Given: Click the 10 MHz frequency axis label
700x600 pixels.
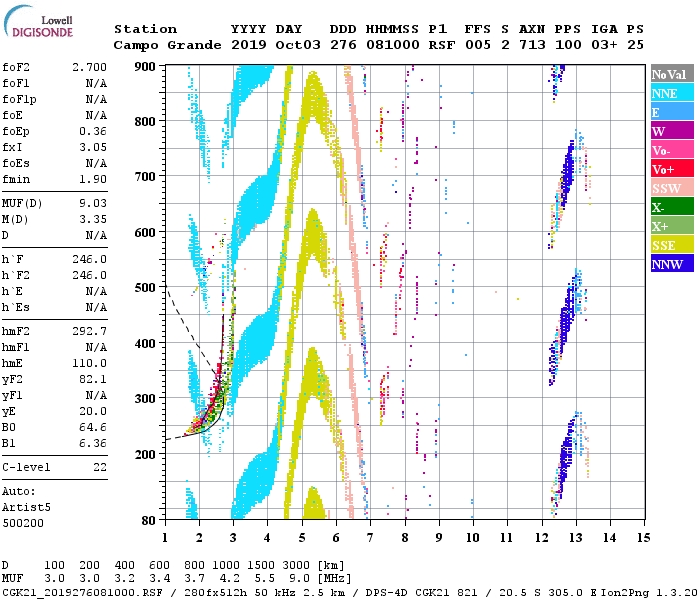Looking at the screenshot, I should click(x=472, y=538).
